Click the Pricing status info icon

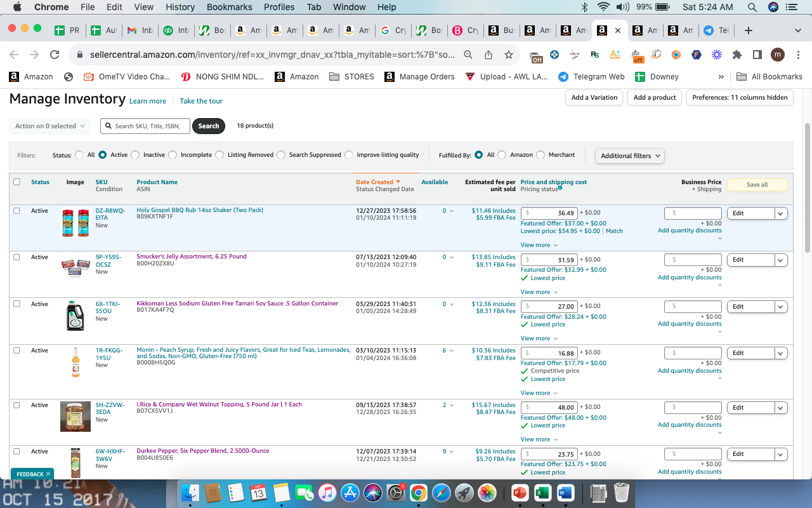tap(560, 188)
